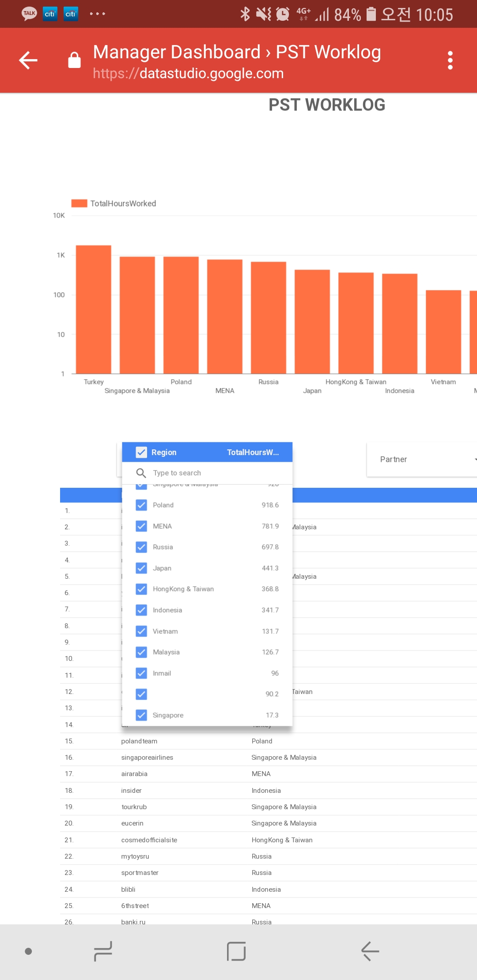Select the Japan option in list
The width and height of the screenshot is (477, 980).
(162, 568)
